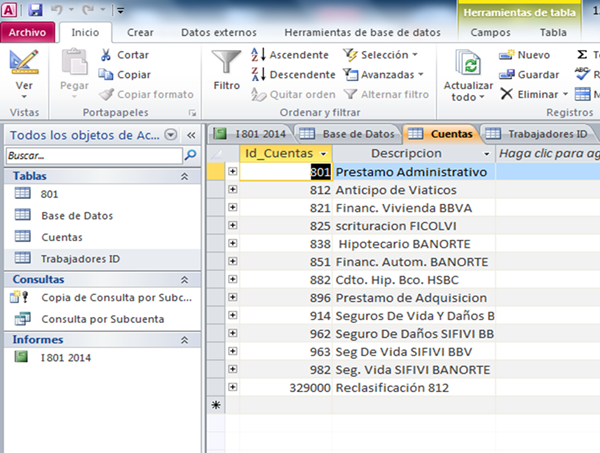Image resolution: width=600 pixels, height=453 pixels.
Task: Expand the row for account 801
Action: click(233, 172)
